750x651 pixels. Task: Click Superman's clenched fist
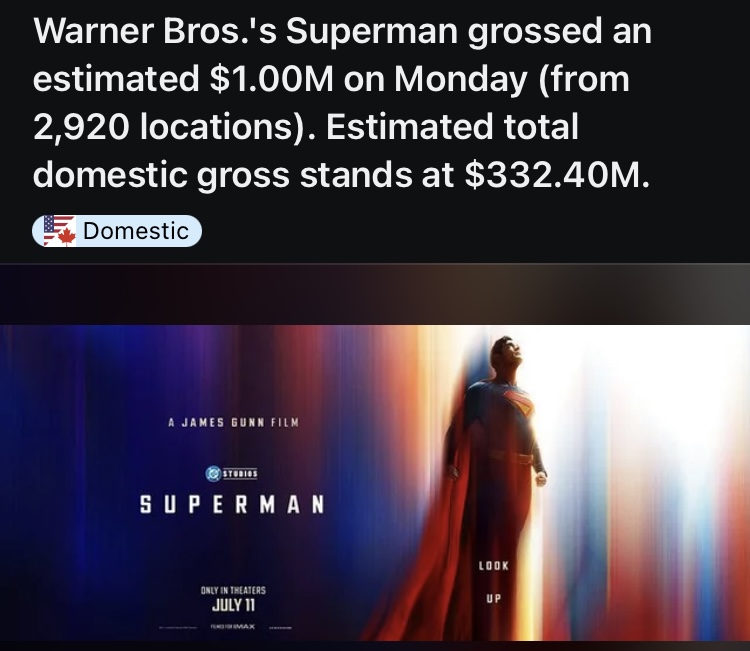point(540,478)
